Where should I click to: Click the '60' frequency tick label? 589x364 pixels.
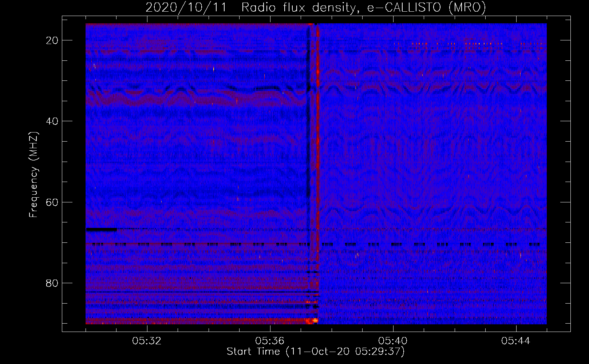pos(52,202)
